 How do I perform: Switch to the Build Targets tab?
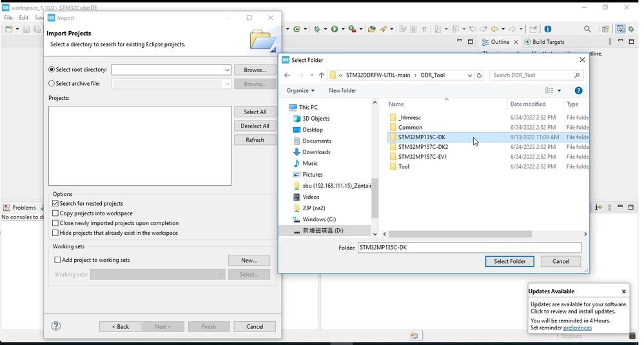544,42
